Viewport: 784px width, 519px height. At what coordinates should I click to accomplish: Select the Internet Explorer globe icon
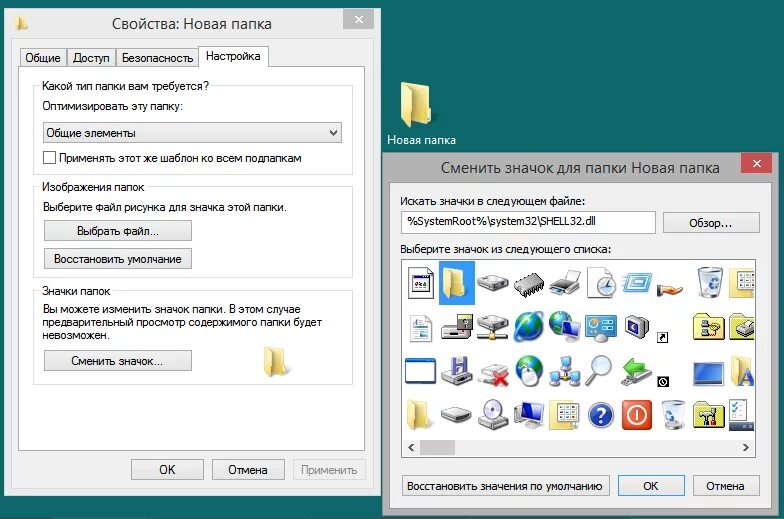point(528,326)
